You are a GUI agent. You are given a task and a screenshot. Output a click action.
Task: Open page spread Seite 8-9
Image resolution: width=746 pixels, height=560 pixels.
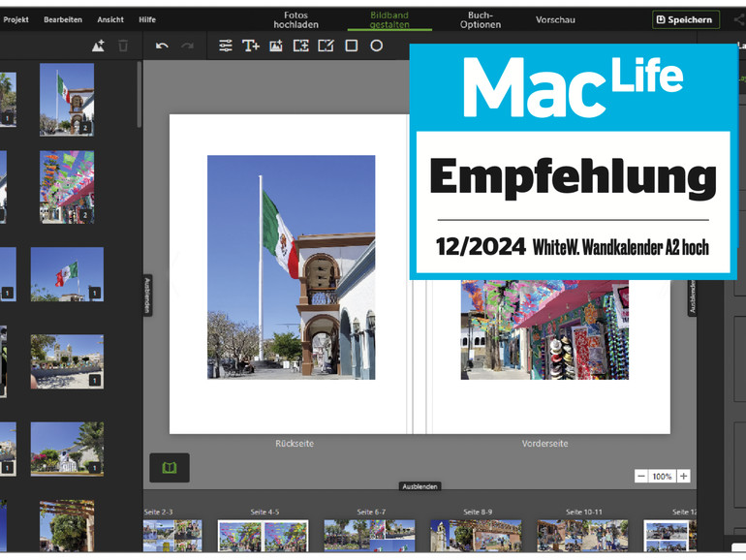click(476, 535)
